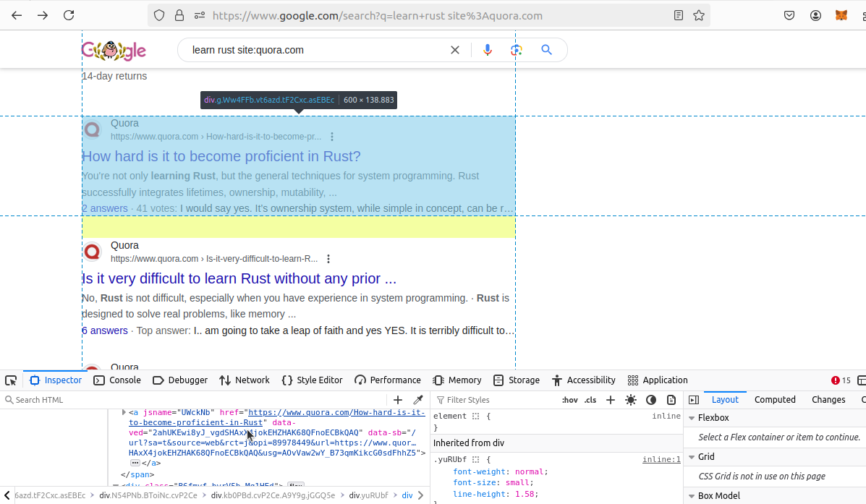
Task: Switch to the Debugger tab
Action: 180,380
